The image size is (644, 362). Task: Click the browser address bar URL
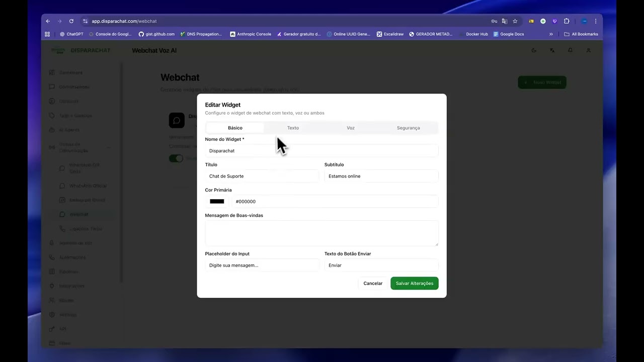pos(124,21)
